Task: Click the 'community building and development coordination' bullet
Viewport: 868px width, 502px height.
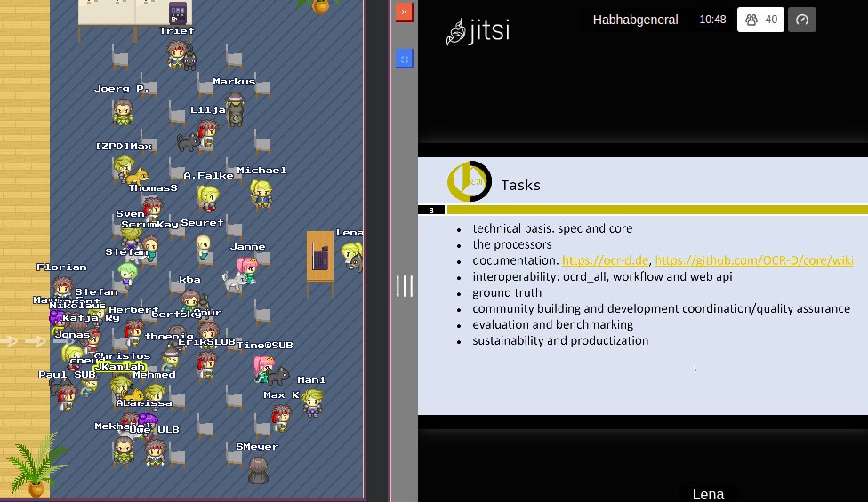Action: [661, 308]
